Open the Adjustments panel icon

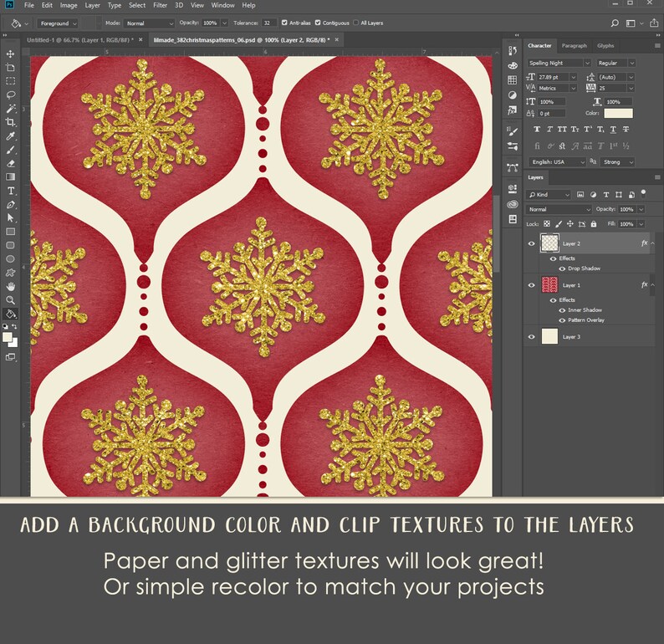[513, 95]
